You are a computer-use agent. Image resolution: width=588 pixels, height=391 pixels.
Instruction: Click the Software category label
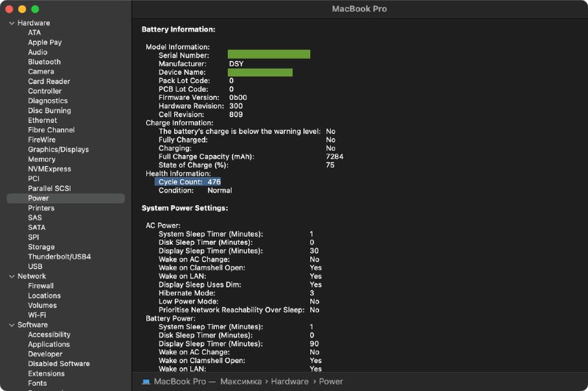(32, 325)
